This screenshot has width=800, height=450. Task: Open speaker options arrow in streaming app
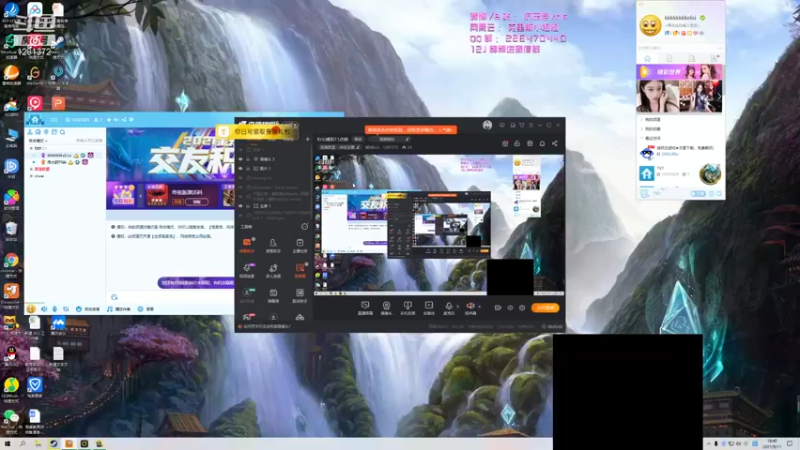click(x=479, y=306)
